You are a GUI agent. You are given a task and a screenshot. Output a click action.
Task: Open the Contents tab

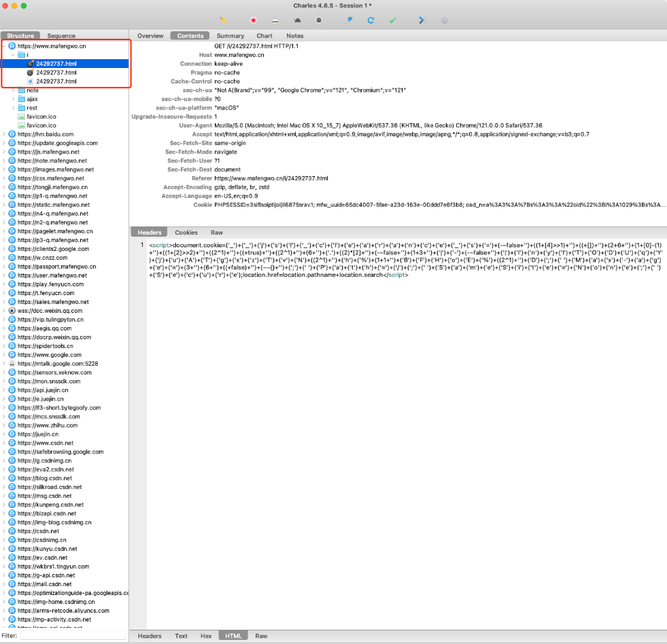pyautogui.click(x=190, y=36)
